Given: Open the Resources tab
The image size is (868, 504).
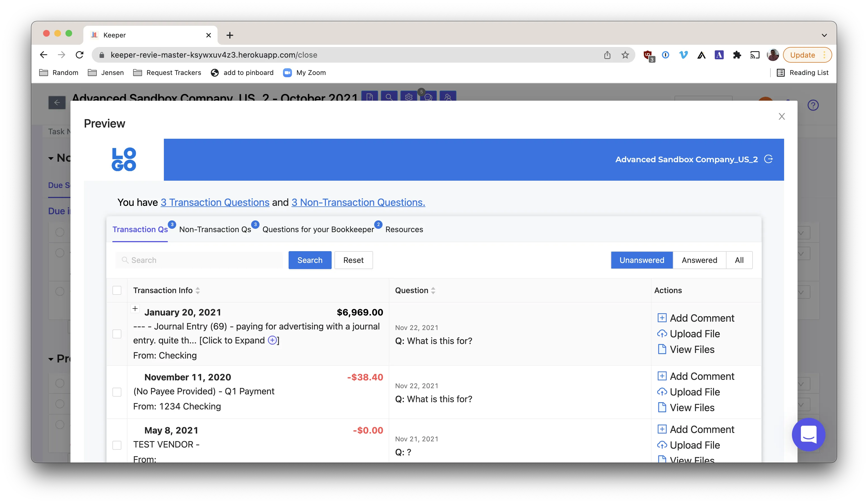Looking at the screenshot, I should point(404,229).
